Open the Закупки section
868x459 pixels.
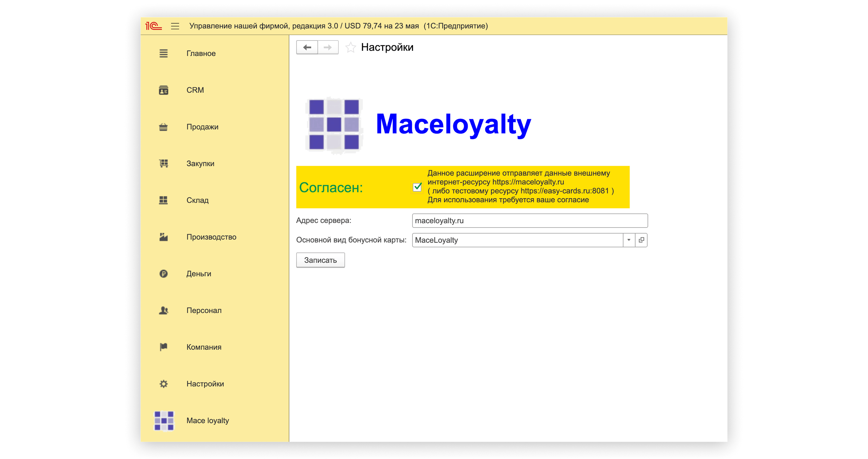200,164
